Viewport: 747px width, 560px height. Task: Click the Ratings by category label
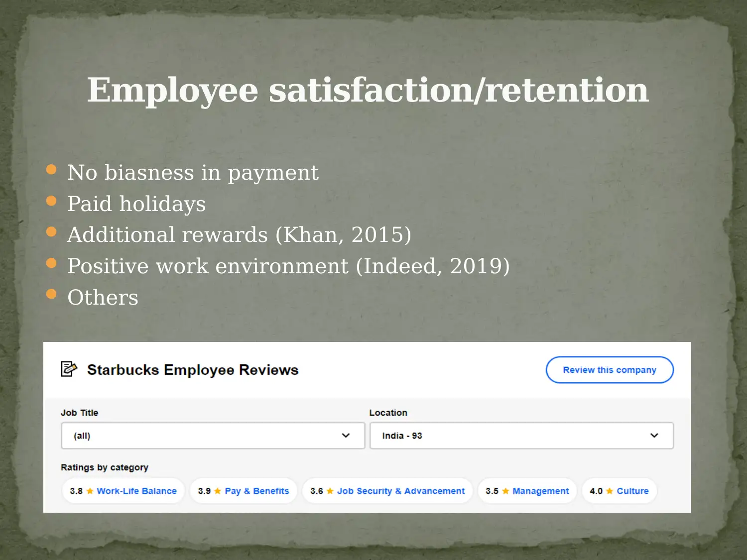pyautogui.click(x=105, y=467)
